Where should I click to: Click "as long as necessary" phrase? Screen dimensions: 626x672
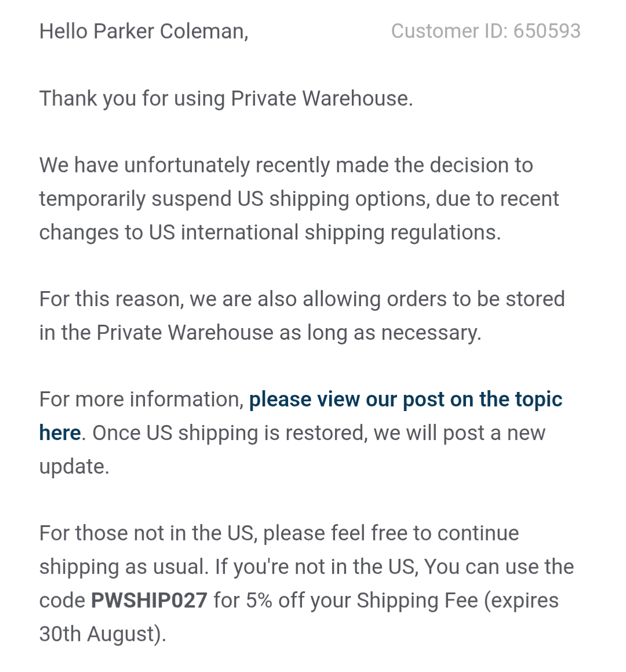(380, 333)
